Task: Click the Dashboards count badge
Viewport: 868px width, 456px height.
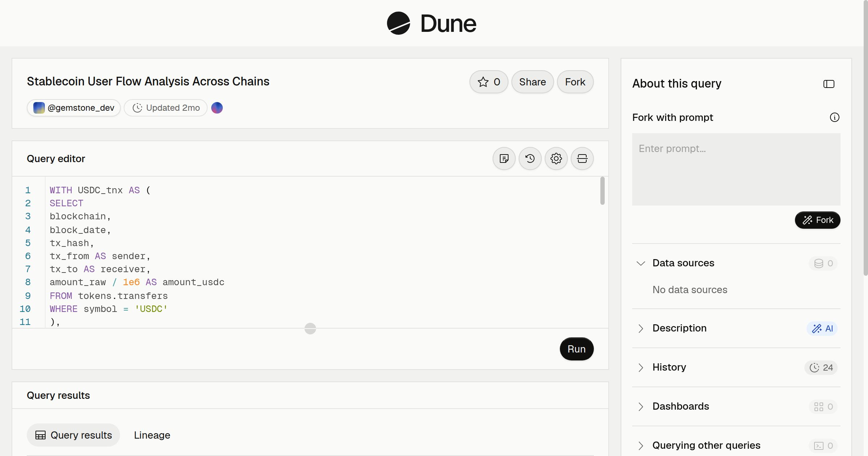Action: 823,406
